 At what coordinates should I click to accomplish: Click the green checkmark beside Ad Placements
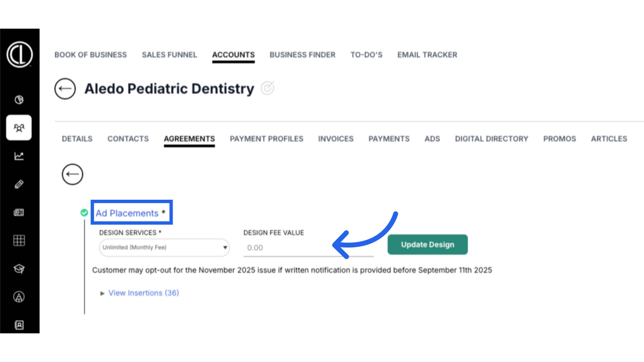pyautogui.click(x=84, y=213)
